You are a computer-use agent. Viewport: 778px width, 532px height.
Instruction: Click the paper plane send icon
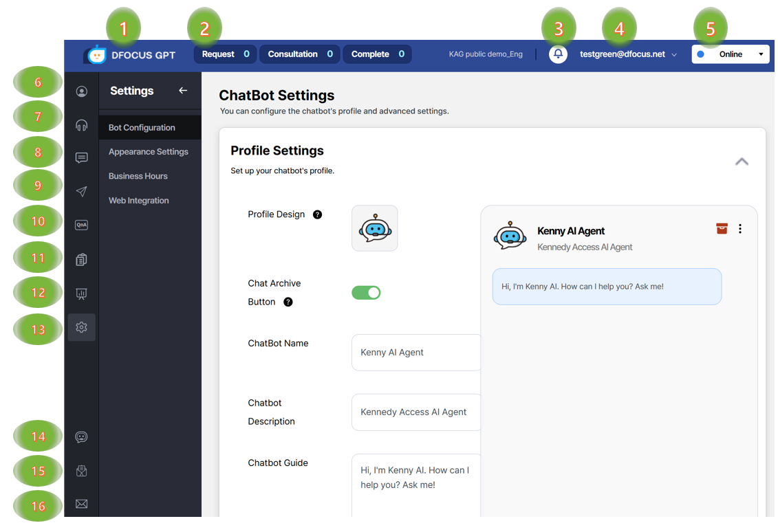(x=81, y=192)
